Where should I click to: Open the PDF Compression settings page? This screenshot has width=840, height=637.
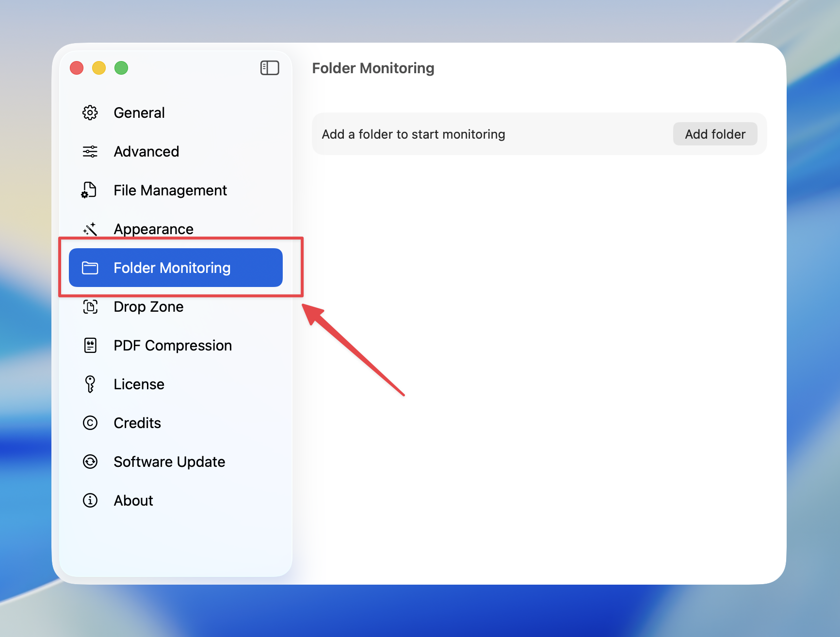coord(172,345)
